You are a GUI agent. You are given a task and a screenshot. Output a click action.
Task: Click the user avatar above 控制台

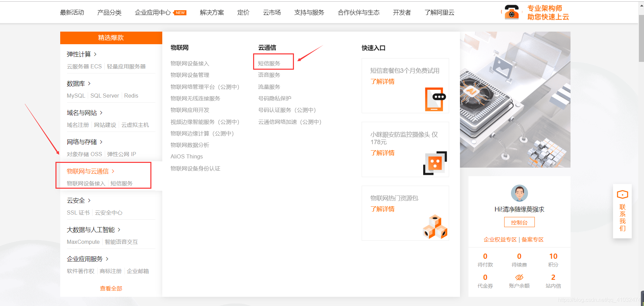point(519,193)
